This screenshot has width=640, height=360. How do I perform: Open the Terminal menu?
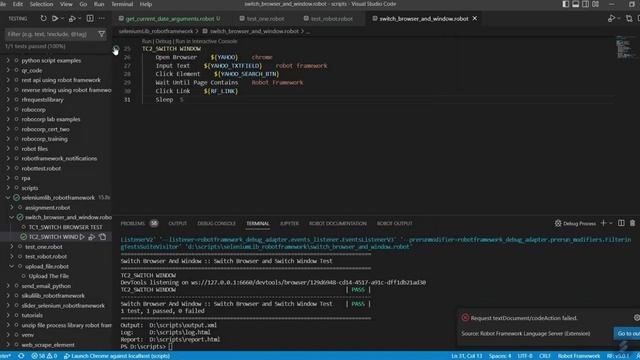pos(122,4)
